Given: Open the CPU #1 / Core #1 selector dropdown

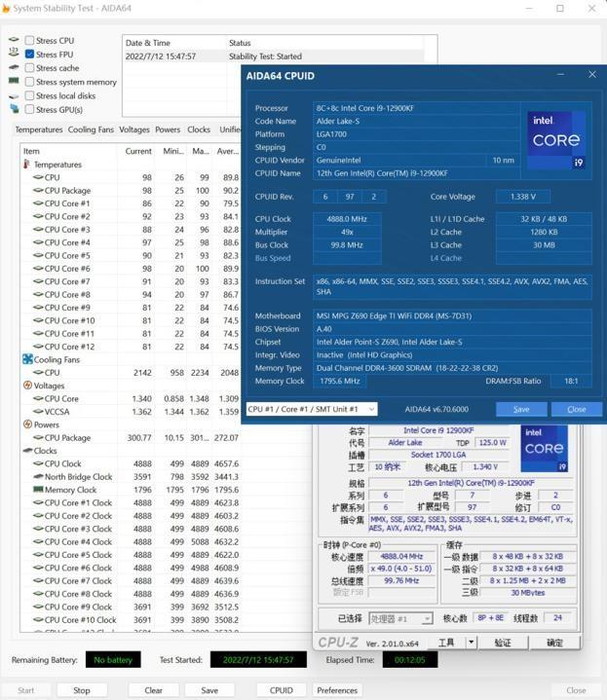Looking at the screenshot, I should point(312,410).
